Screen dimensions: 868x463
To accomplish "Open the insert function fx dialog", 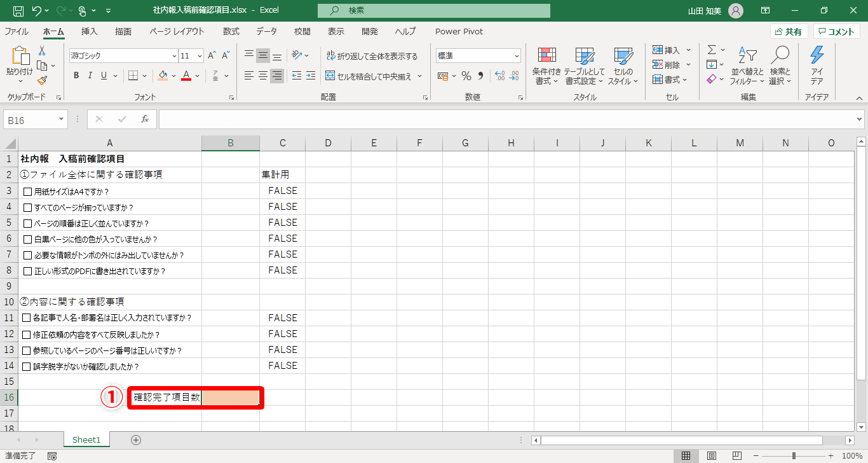I will pyautogui.click(x=145, y=119).
